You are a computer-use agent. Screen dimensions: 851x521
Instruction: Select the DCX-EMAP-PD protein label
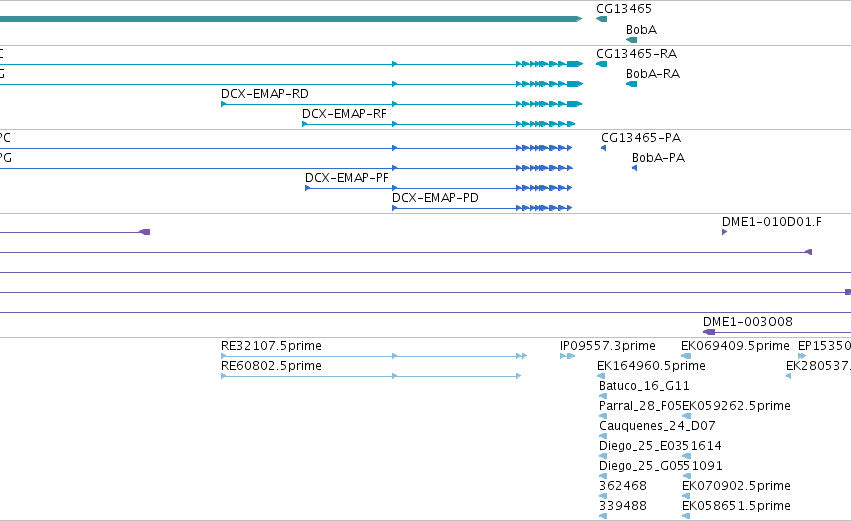[x=435, y=198]
